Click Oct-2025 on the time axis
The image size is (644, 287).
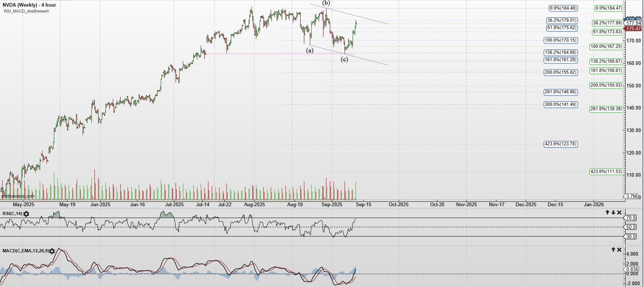point(399,204)
